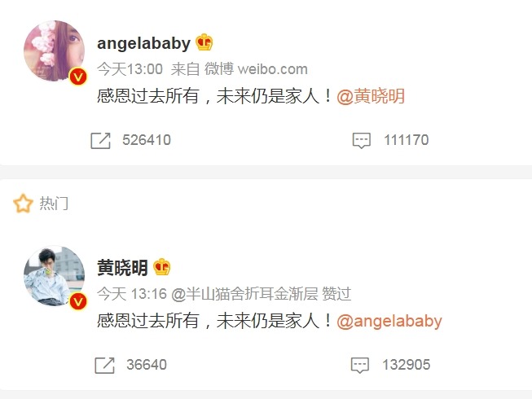Click the verified V badge on angelababy's avatar
Viewport: 532px width, 399px height.
tap(78, 77)
